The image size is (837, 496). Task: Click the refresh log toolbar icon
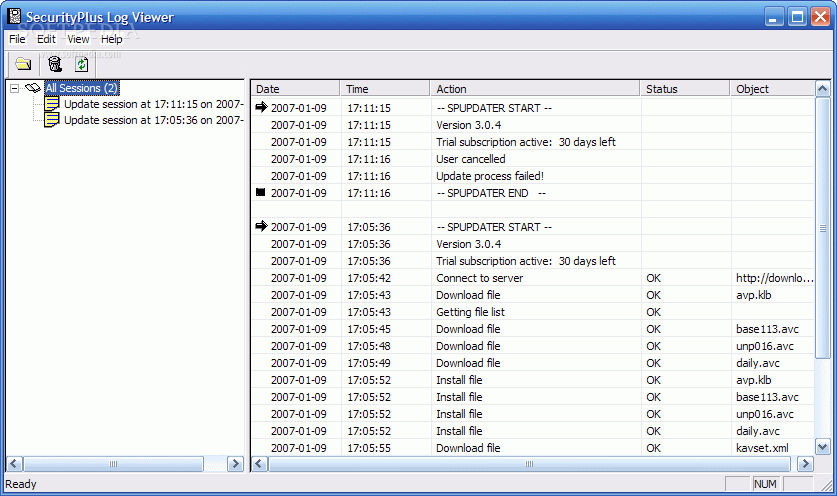82,65
